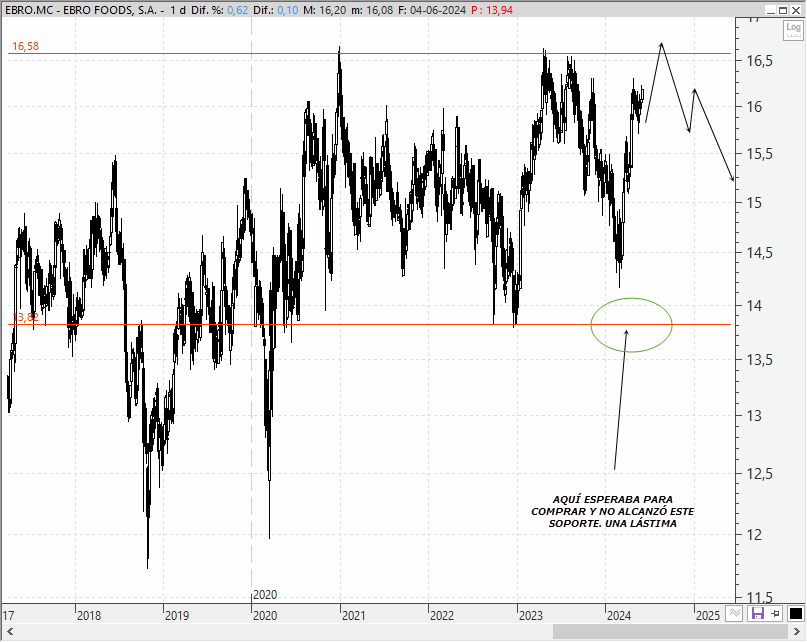Click the EBRO.MC - EBRO FOODS, S.A. title text

[x=81, y=10]
